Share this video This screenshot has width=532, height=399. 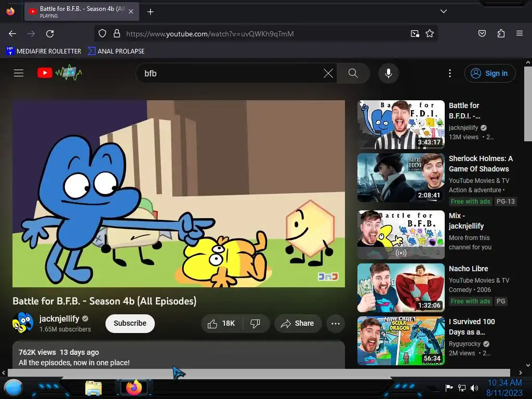(298, 323)
